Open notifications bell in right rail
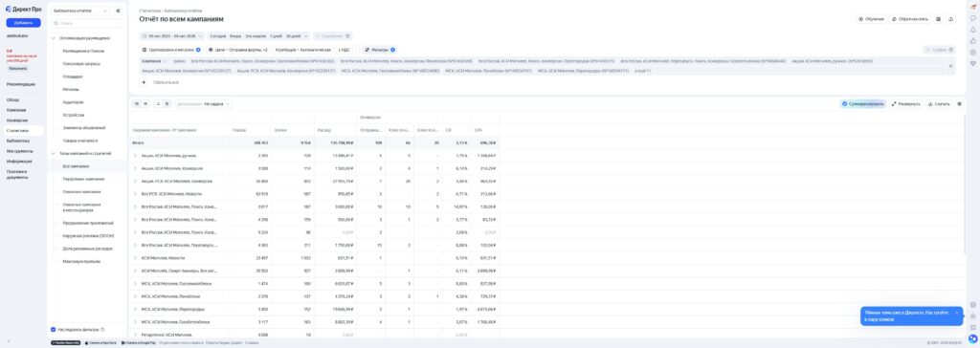This screenshot has height=348, width=980. 973,30
